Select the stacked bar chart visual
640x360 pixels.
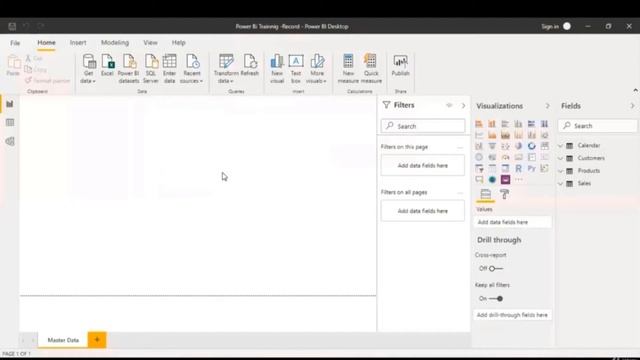pyautogui.click(x=479, y=124)
